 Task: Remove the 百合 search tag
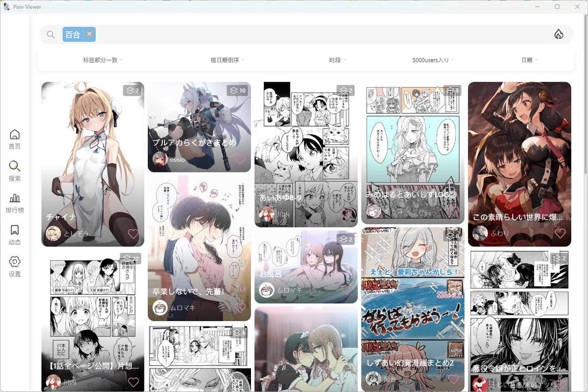(89, 34)
